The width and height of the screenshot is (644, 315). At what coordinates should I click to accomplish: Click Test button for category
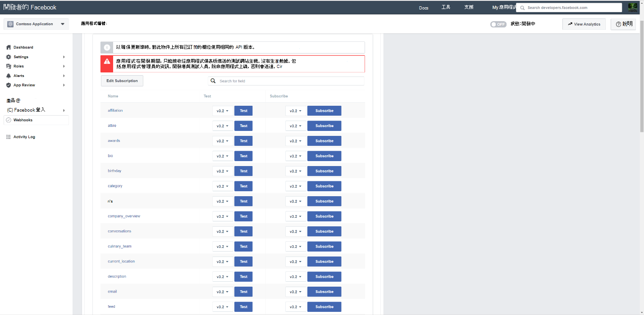click(x=243, y=186)
